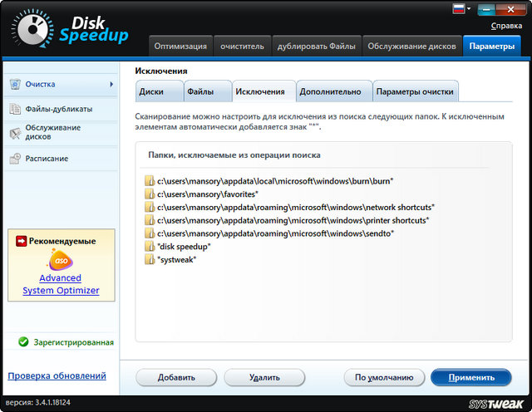Click the Disk Speedup logo icon

point(30,28)
